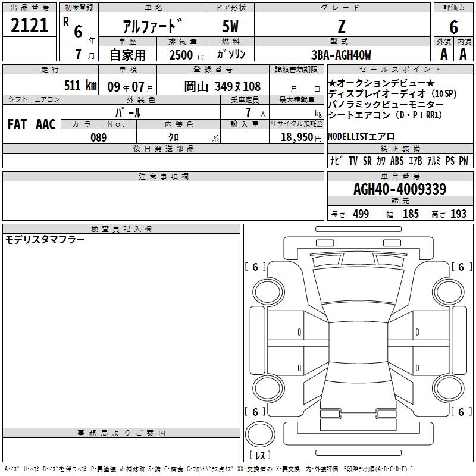Click chassis number AGH40-4009339
Image resolution: width=476 pixels, height=476 pixels.
click(400, 189)
